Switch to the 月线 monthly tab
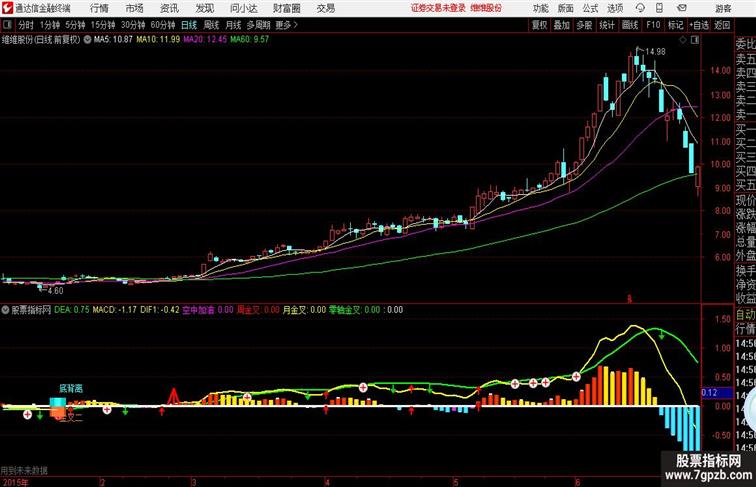Screen dimensions: 756x487 point(233,25)
